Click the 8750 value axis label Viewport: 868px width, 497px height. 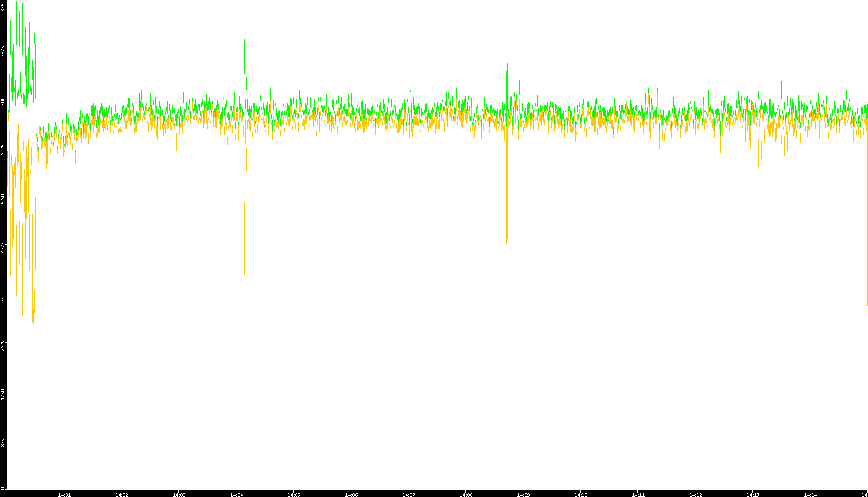(3, 6)
